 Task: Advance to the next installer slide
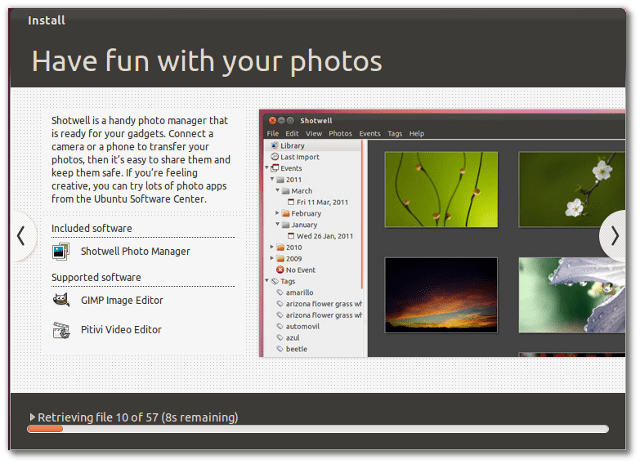click(614, 236)
